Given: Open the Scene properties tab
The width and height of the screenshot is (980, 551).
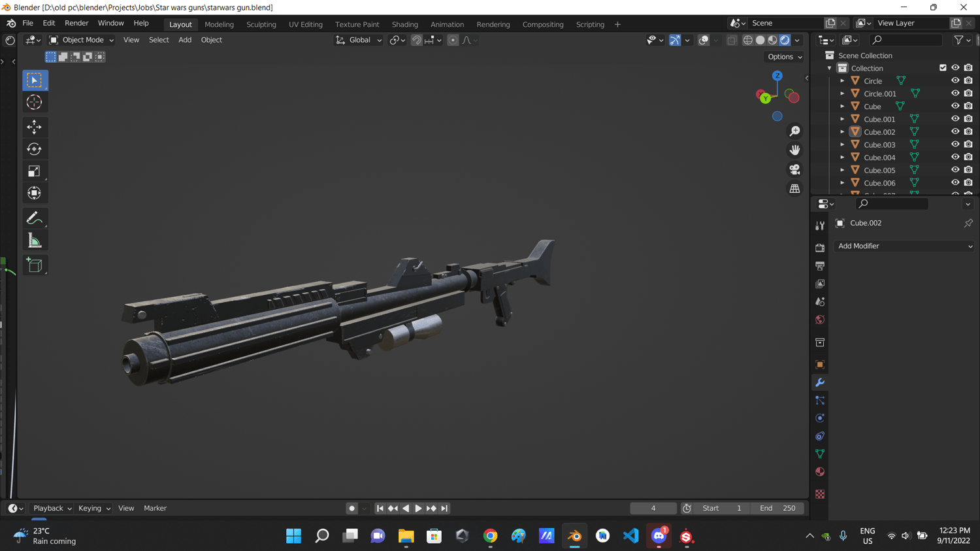Looking at the screenshot, I should pyautogui.click(x=820, y=302).
